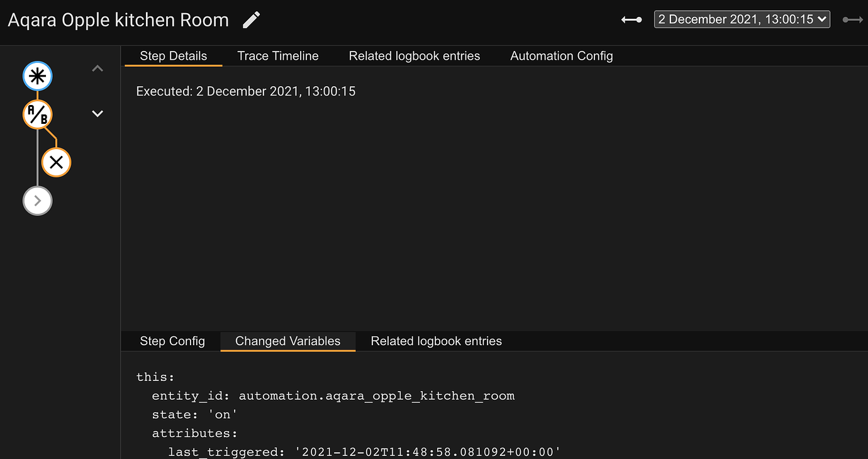Select the A/B condition node in the graph
Screen dimensions: 868x459
coord(37,114)
